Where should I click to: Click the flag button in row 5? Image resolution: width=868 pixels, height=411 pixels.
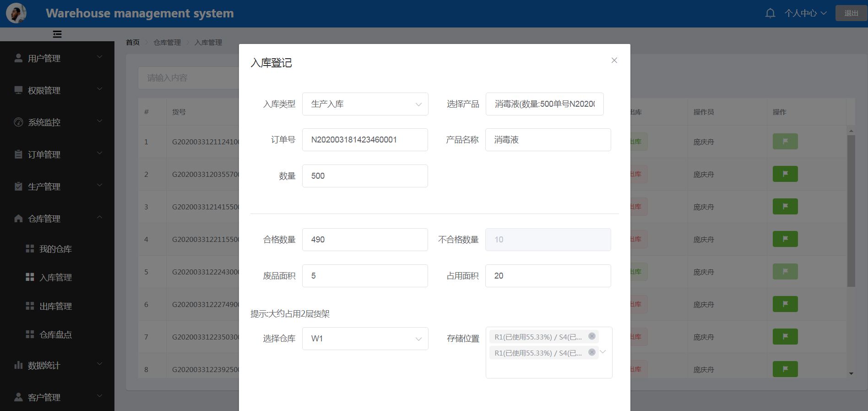point(785,271)
